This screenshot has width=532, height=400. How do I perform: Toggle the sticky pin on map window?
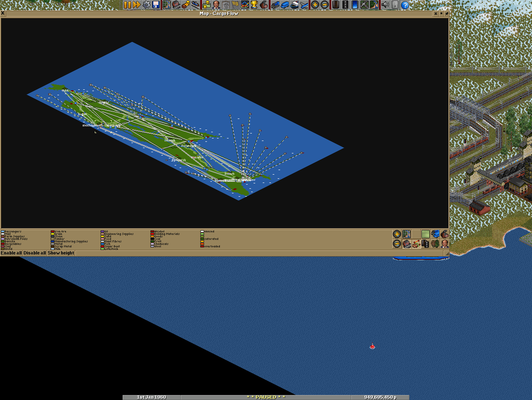pos(447,13)
